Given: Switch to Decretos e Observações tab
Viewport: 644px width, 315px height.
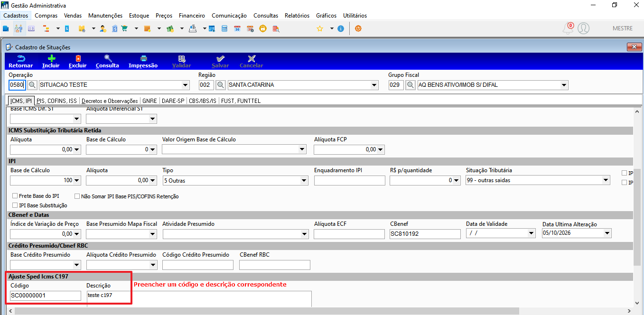Looking at the screenshot, I should pos(110,101).
